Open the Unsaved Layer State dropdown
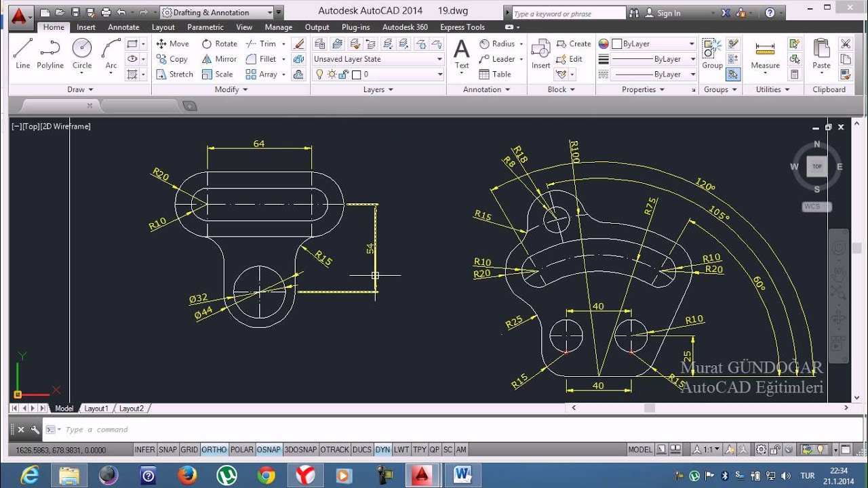This screenshot has width=868, height=488. coord(378,59)
